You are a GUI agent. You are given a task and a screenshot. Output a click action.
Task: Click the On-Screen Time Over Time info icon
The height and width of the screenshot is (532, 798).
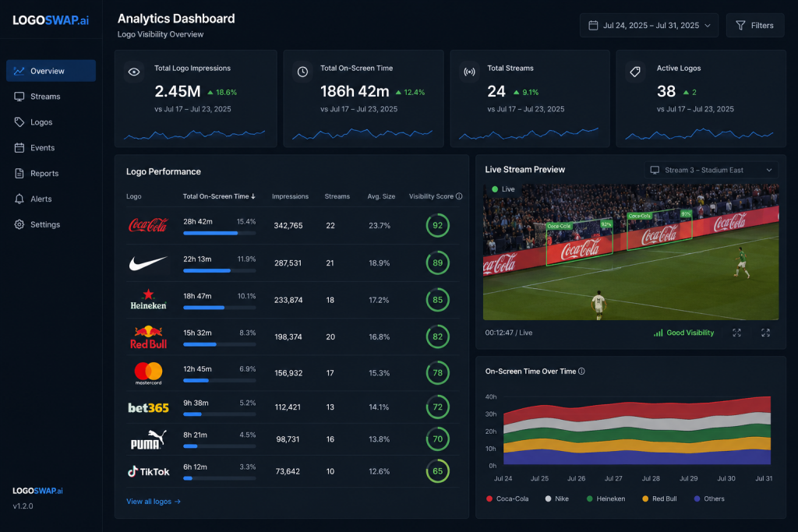(x=581, y=372)
